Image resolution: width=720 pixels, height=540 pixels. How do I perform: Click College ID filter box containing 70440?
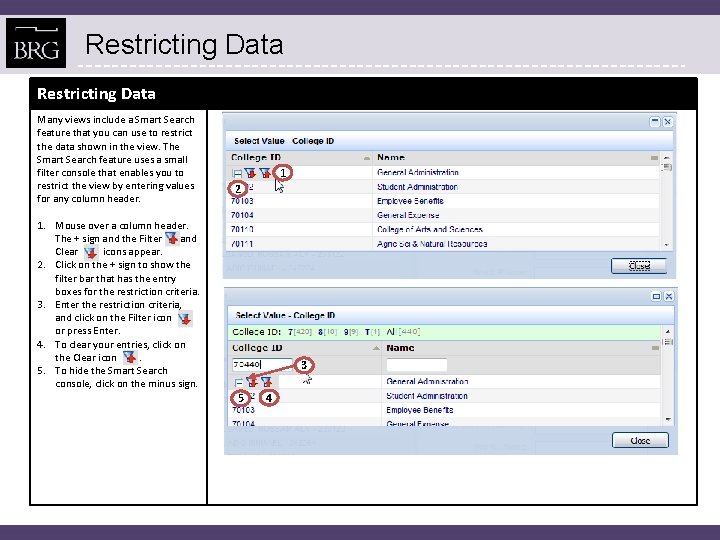click(x=262, y=365)
